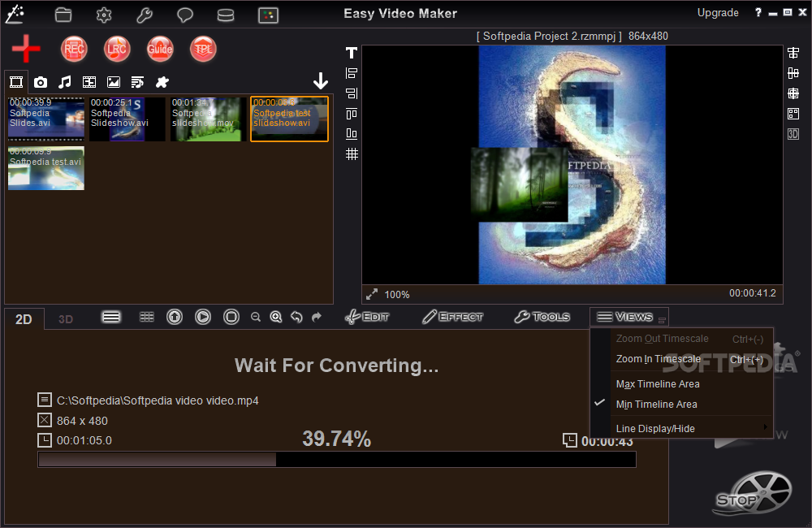Open settings gear icon

click(104, 15)
